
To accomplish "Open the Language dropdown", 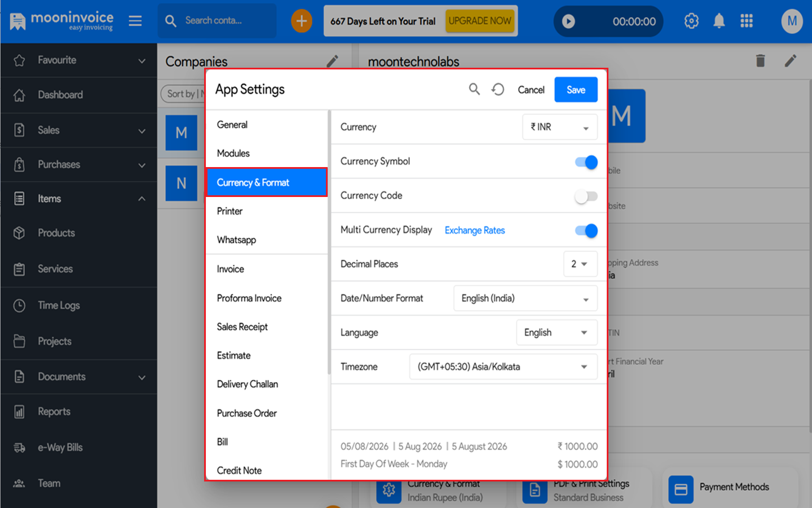I will [x=557, y=332].
